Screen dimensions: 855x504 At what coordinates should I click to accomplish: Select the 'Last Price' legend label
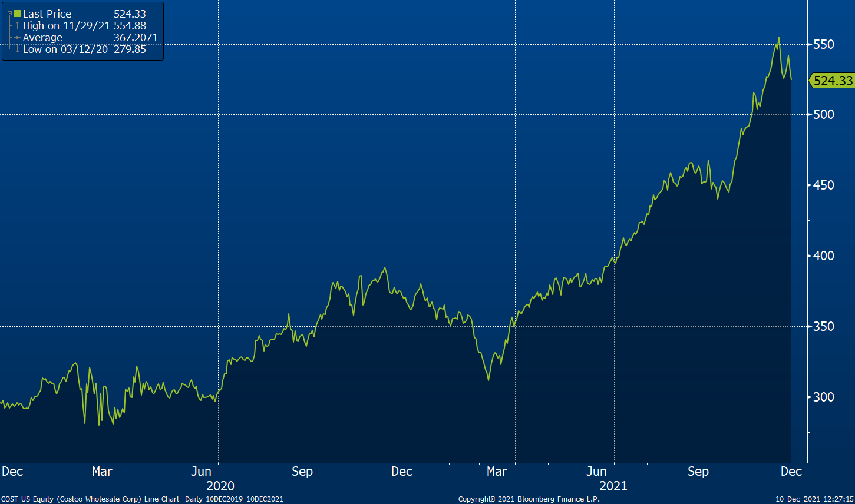[47, 14]
